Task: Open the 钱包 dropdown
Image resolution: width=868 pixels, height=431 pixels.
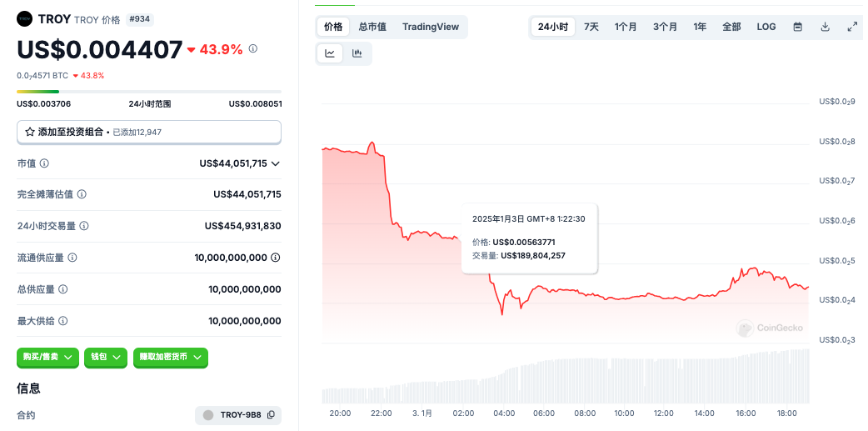Action: (106, 358)
